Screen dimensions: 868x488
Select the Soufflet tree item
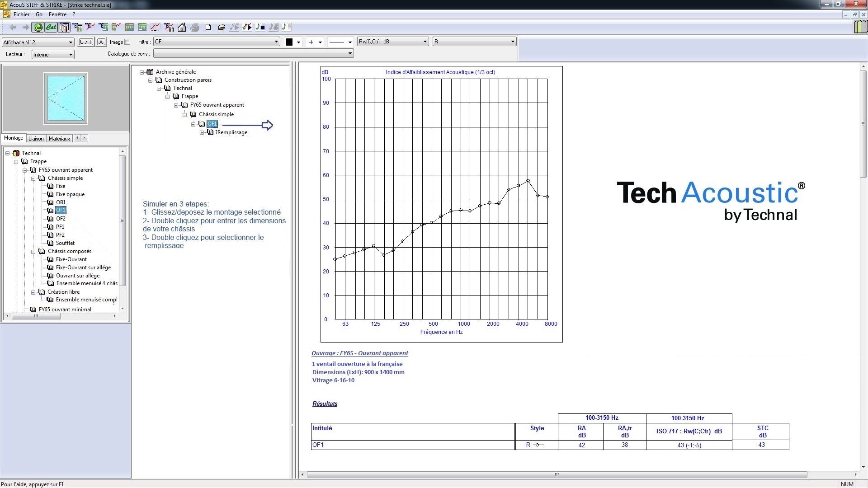coord(65,243)
